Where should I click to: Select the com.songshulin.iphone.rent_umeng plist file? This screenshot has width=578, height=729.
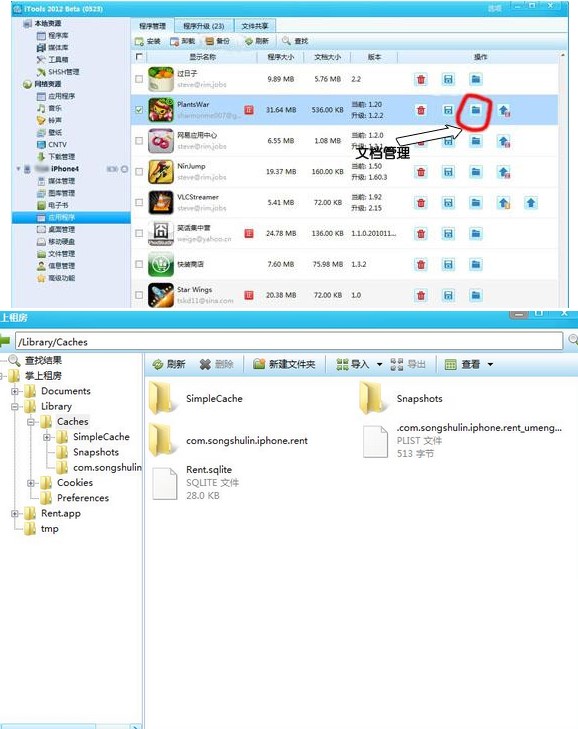click(462, 440)
